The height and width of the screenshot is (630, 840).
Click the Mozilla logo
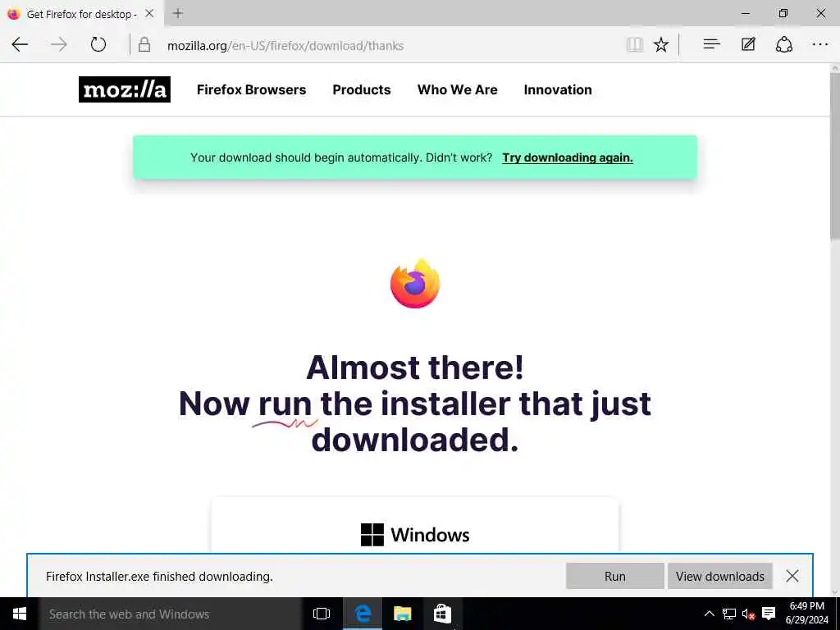coord(125,89)
